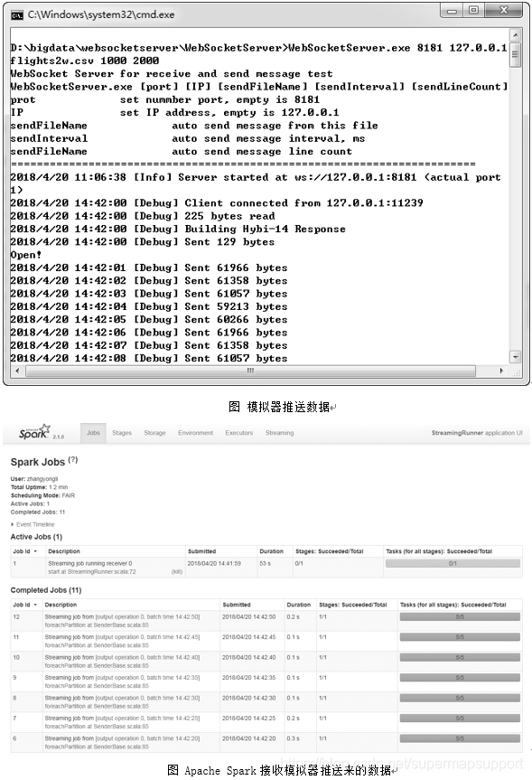Click the cmd vertical scrollbar up arrow
This screenshot has width=532, height=780.
tap(516, 35)
